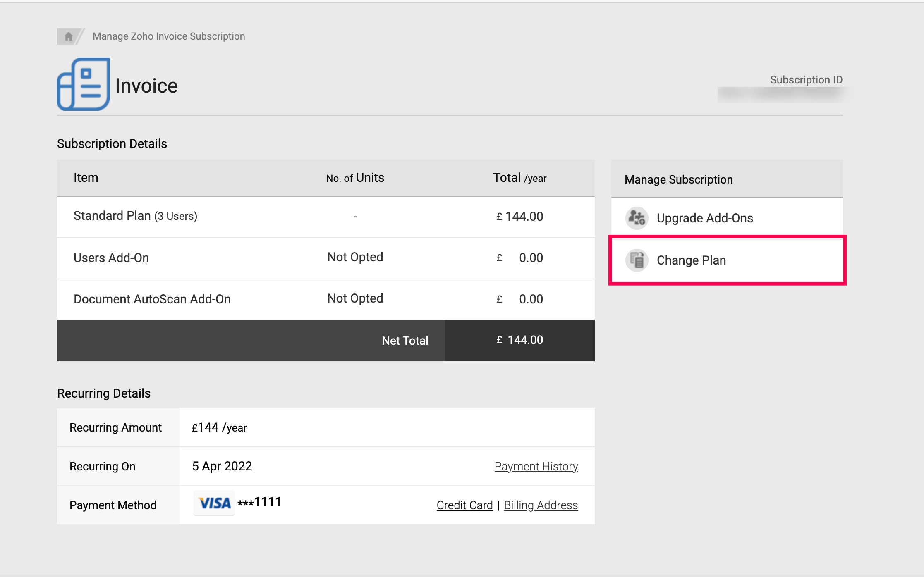Open the Payment History link
The image size is (924, 577).
(x=536, y=466)
